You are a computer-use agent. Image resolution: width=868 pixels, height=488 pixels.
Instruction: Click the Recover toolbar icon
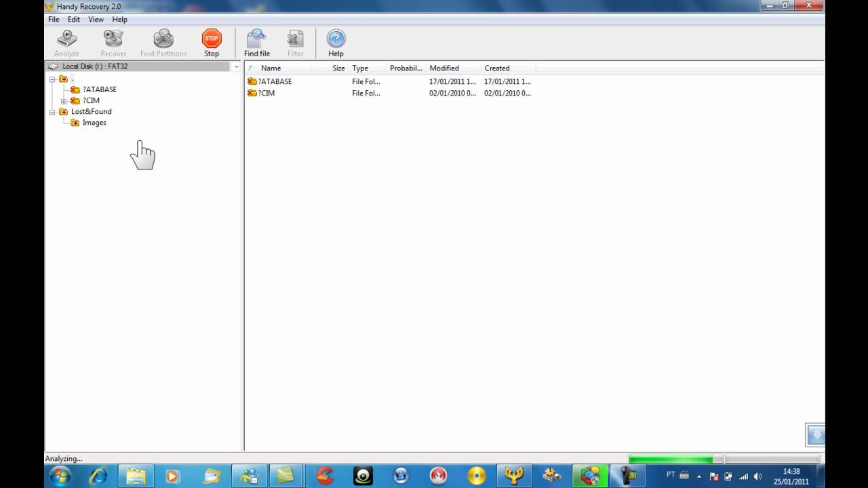pos(113,43)
